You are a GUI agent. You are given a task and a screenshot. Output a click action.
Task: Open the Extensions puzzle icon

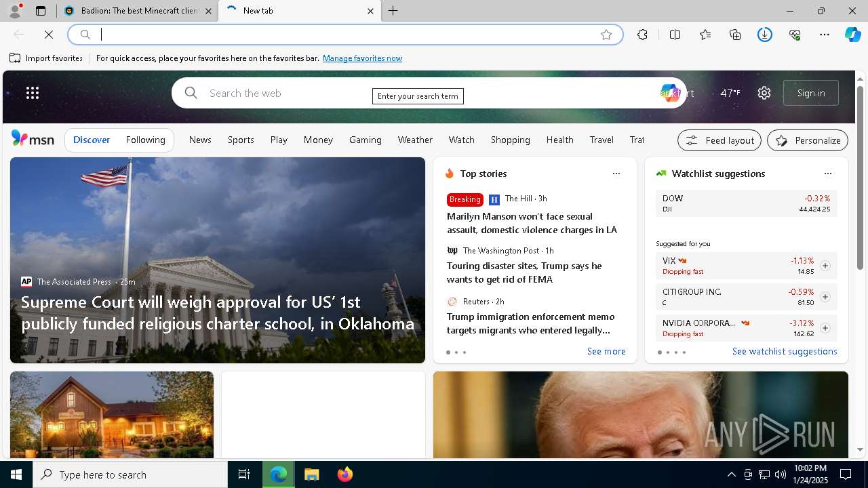[x=642, y=35]
